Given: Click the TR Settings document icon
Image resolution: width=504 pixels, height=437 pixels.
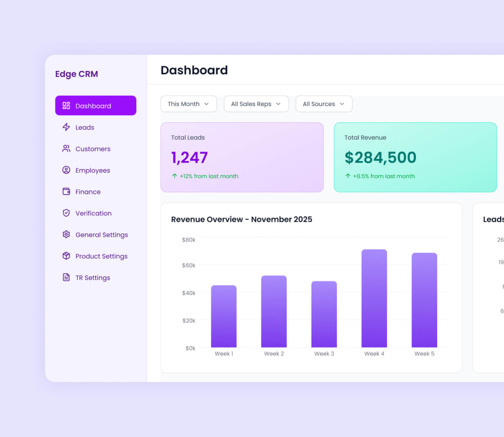Looking at the screenshot, I should tap(66, 277).
